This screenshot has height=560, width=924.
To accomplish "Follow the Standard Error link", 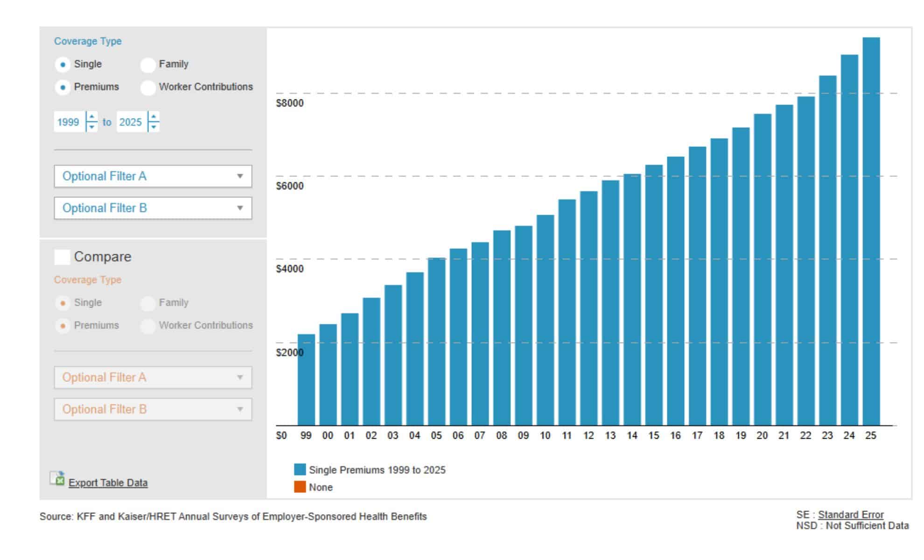I will tap(851, 515).
